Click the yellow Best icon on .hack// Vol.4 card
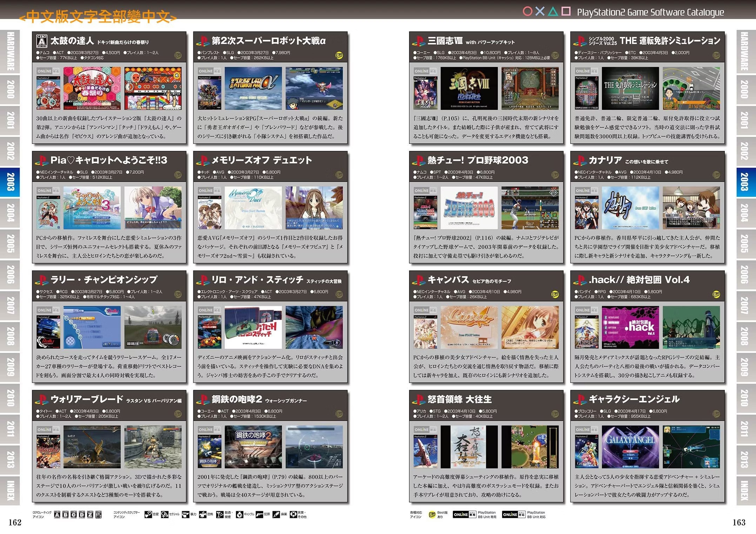The height and width of the screenshot is (534, 756). (x=716, y=294)
